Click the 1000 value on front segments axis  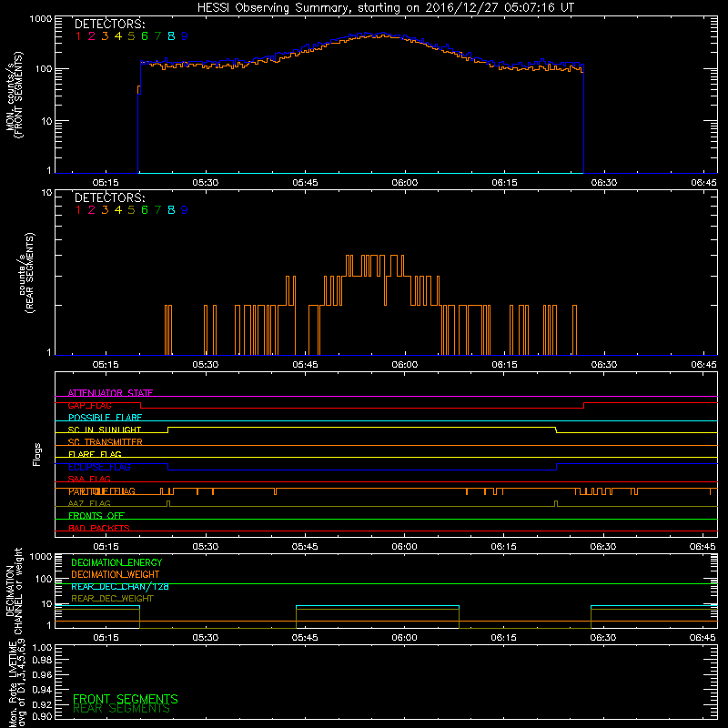point(41,19)
